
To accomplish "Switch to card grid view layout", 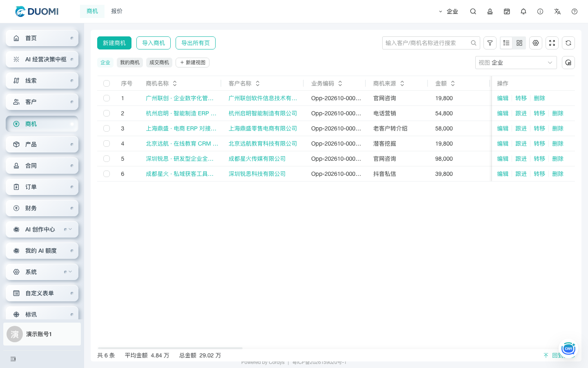I will tap(519, 43).
